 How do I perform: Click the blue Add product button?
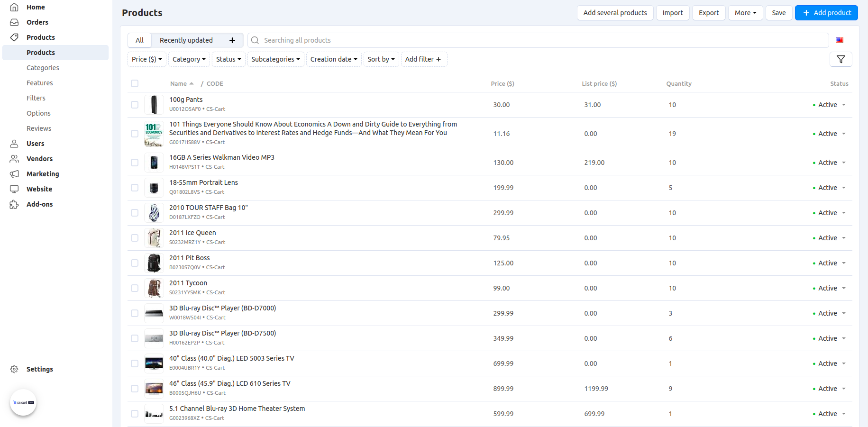pyautogui.click(x=826, y=13)
